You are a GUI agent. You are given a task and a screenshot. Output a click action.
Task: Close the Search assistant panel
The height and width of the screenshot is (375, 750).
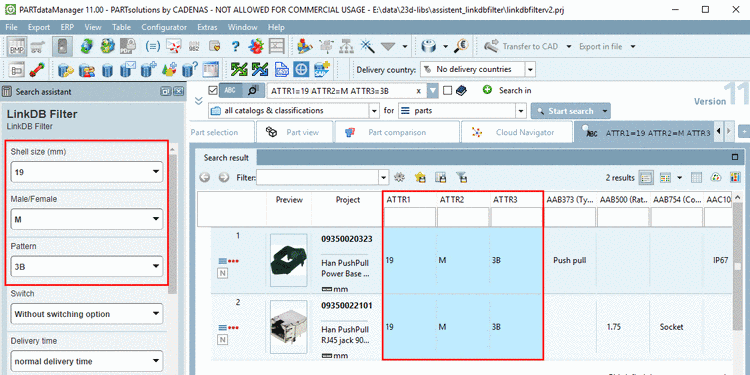(x=178, y=91)
